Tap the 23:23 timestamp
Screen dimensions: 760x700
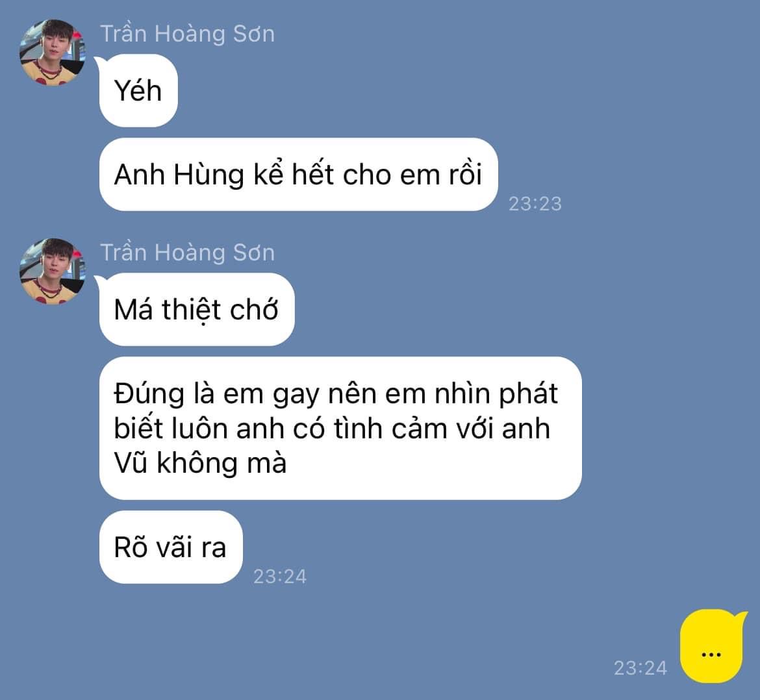tap(535, 203)
